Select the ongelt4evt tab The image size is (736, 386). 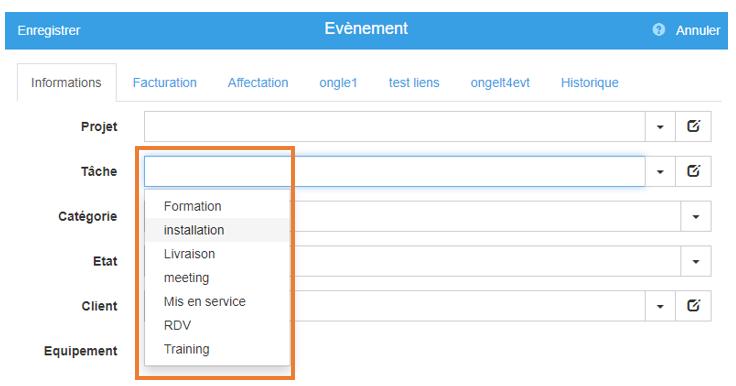pyautogui.click(x=500, y=83)
